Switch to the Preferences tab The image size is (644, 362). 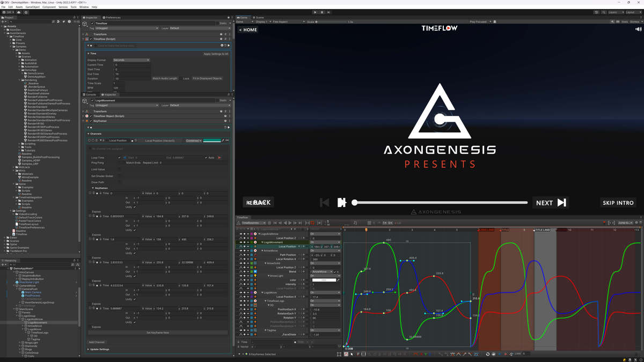[x=112, y=18]
